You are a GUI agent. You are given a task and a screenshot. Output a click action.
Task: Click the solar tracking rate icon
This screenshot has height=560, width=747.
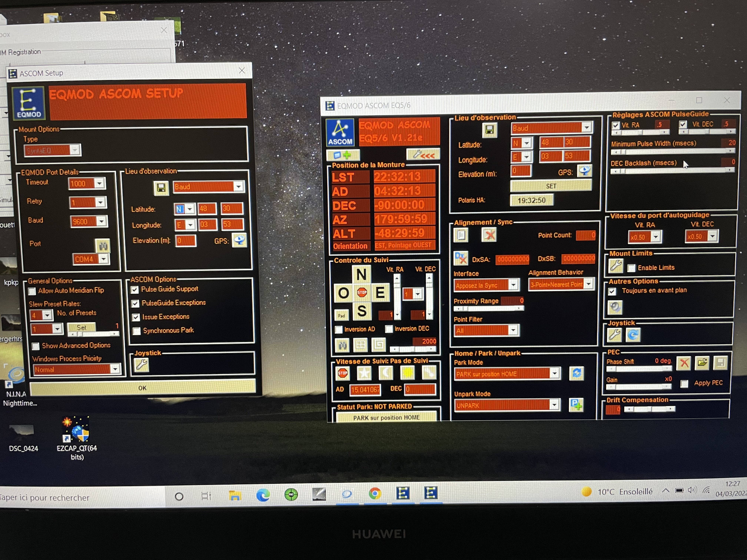click(x=407, y=373)
